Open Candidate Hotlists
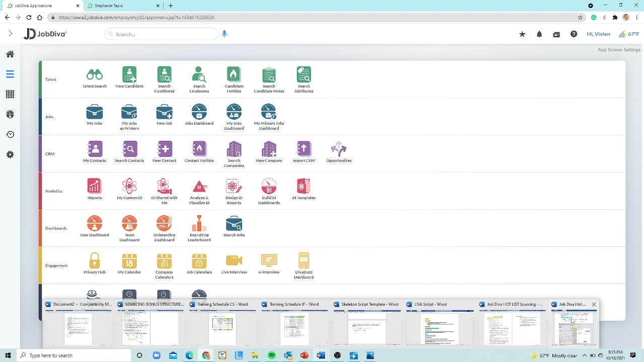The height and width of the screenshot is (362, 644). [x=234, y=75]
